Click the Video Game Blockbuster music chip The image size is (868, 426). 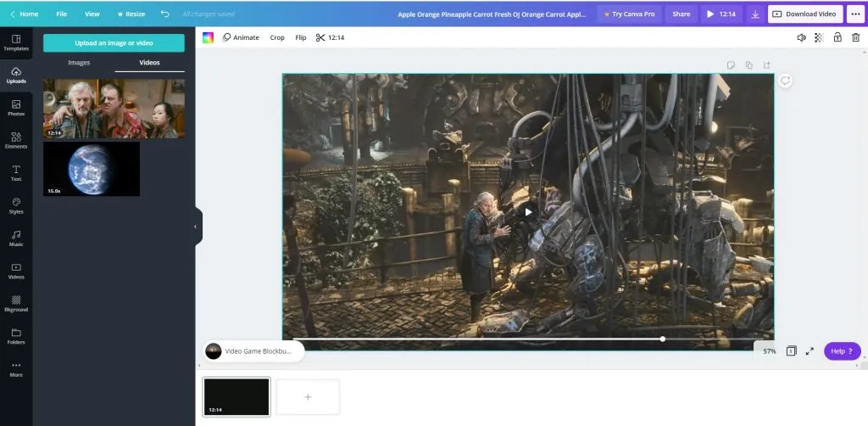(x=253, y=351)
